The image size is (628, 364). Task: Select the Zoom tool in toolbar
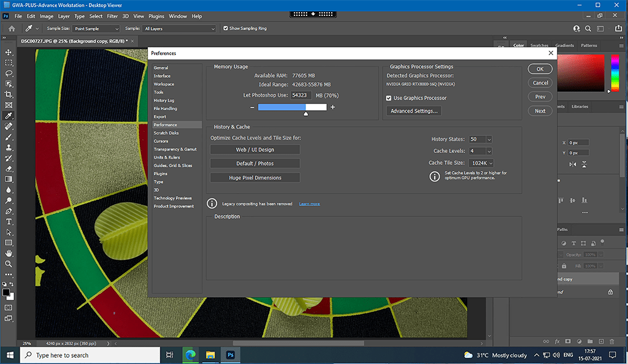tap(9, 264)
